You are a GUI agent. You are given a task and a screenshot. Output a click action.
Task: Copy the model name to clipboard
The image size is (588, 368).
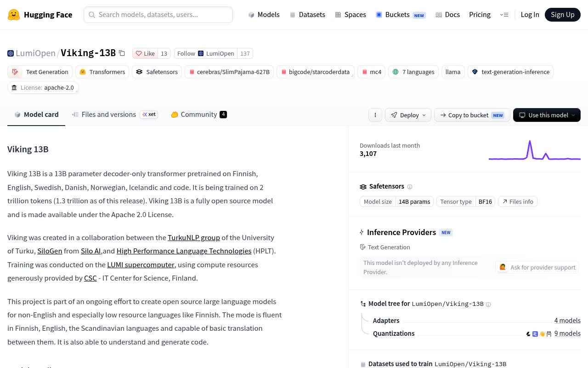click(x=122, y=53)
